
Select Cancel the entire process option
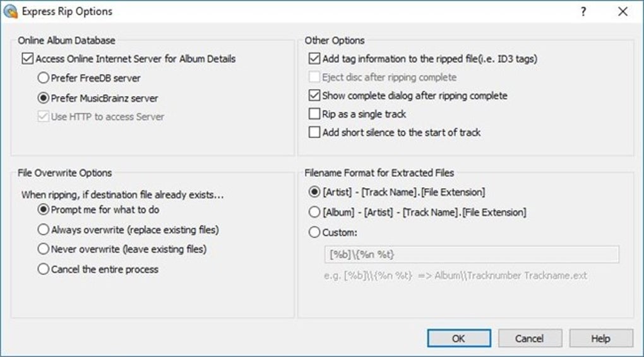[43, 269]
